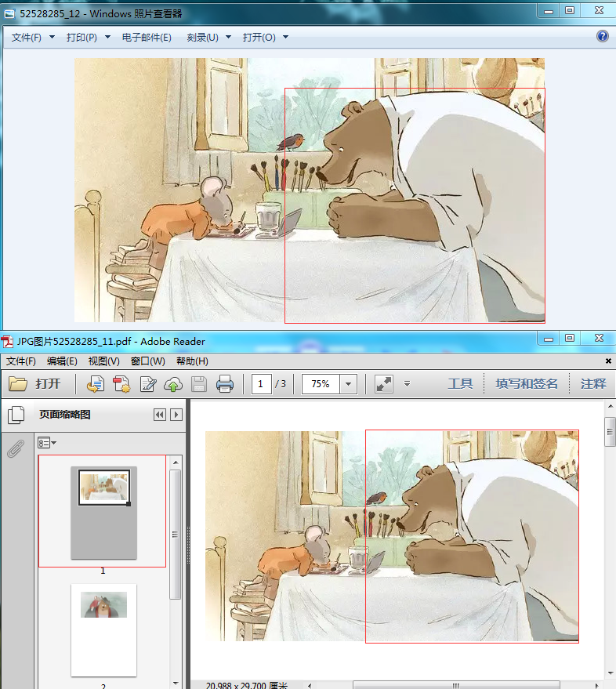This screenshot has width=616, height=689.
Task: Select page 1 thumbnail
Action: pyautogui.click(x=104, y=512)
